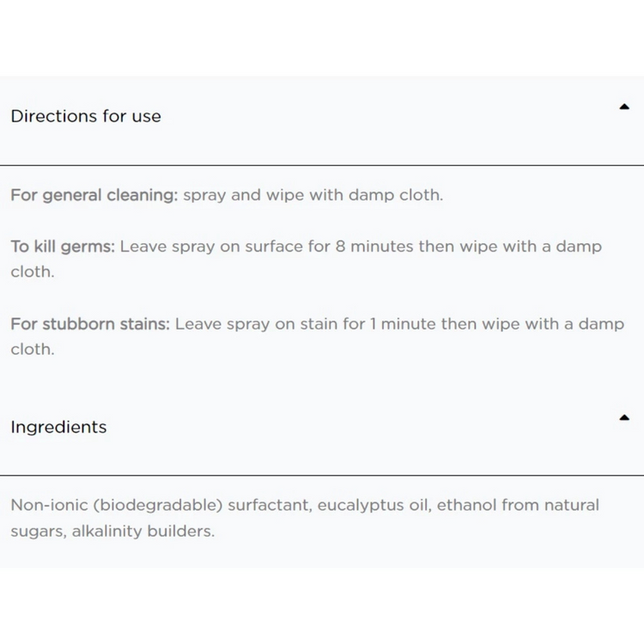Click 'spray and wipe with damp cloth' text
This screenshot has width=644, height=644.
[x=313, y=195]
